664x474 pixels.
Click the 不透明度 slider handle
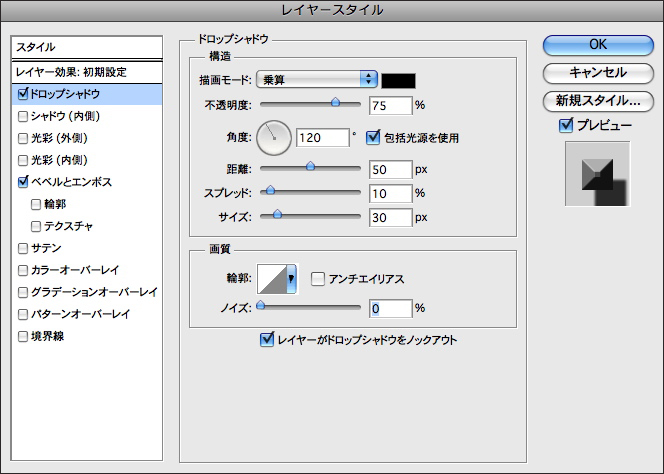(x=335, y=103)
